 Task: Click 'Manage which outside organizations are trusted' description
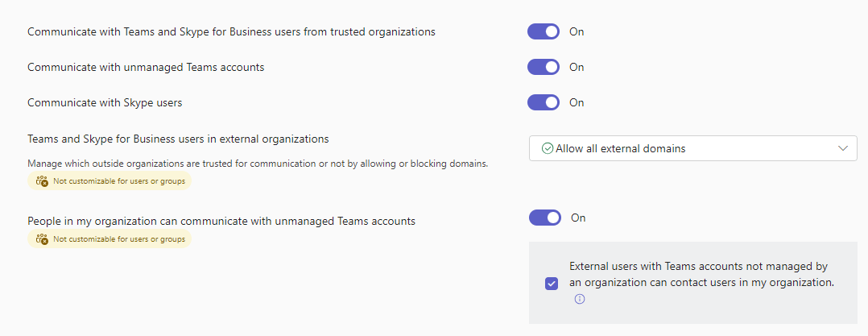pos(258,164)
